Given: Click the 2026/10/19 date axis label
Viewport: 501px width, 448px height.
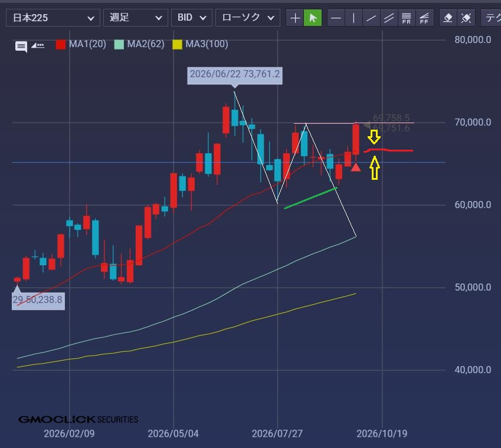Looking at the screenshot, I should 382,434.
